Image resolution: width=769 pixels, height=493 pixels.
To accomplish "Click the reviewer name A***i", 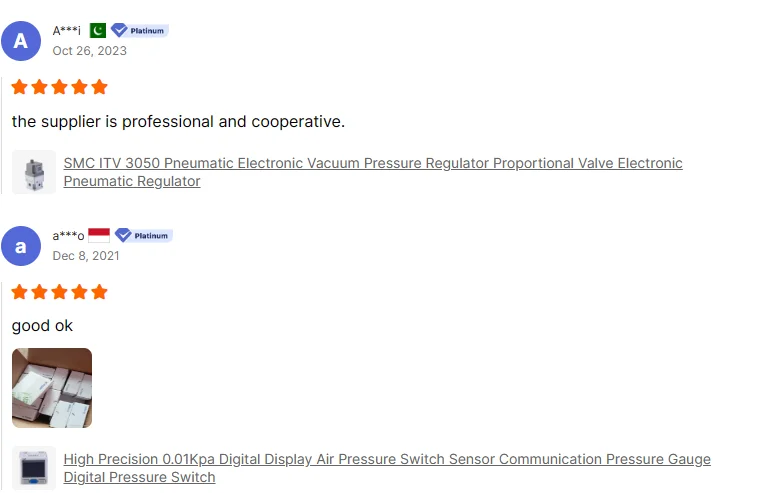I will [x=67, y=31].
